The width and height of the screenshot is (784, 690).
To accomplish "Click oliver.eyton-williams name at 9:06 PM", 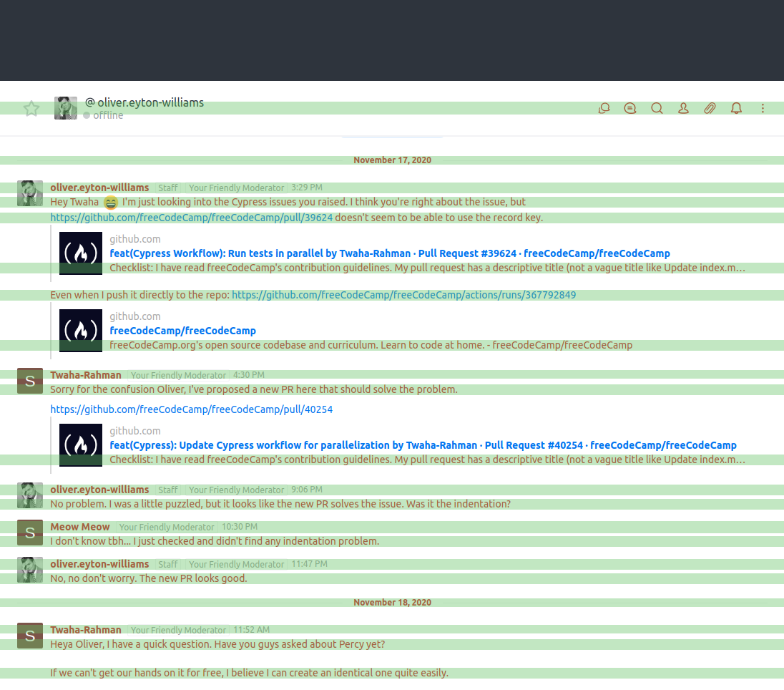I will [99, 490].
